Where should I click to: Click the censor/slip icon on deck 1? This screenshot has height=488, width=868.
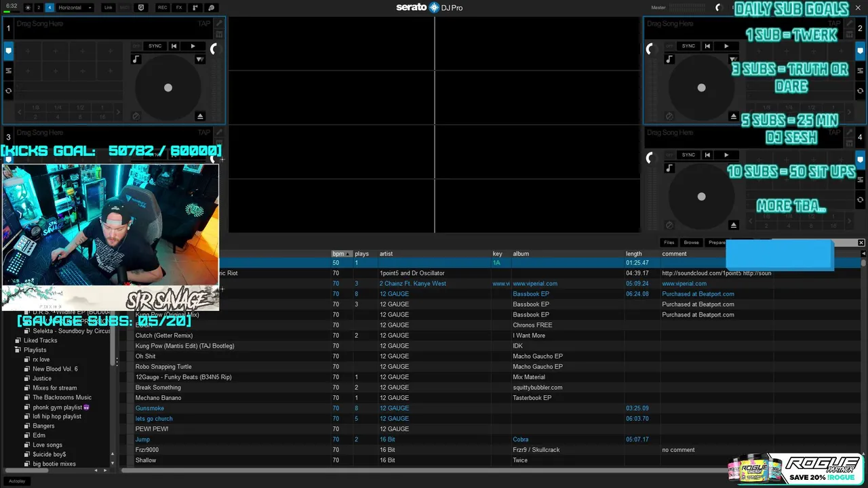[136, 116]
